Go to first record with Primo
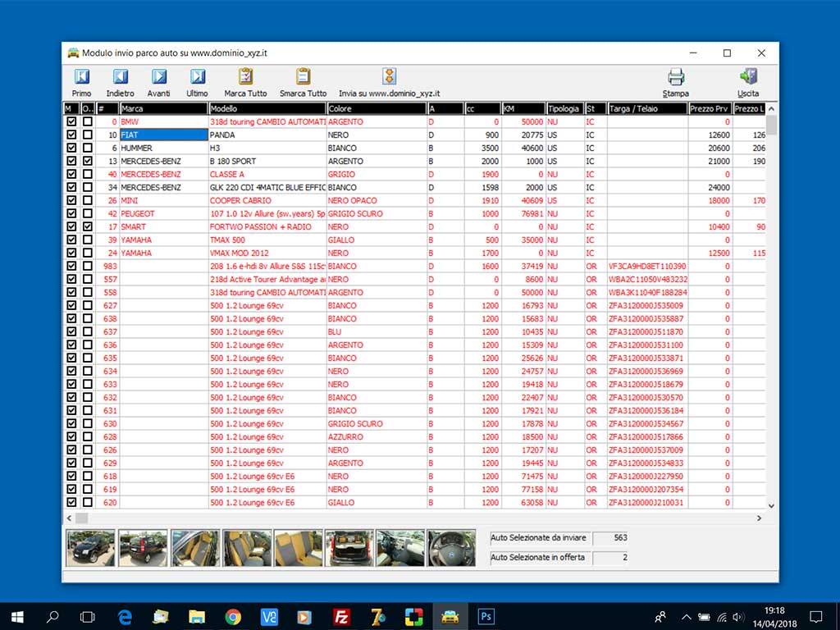 pos(81,83)
